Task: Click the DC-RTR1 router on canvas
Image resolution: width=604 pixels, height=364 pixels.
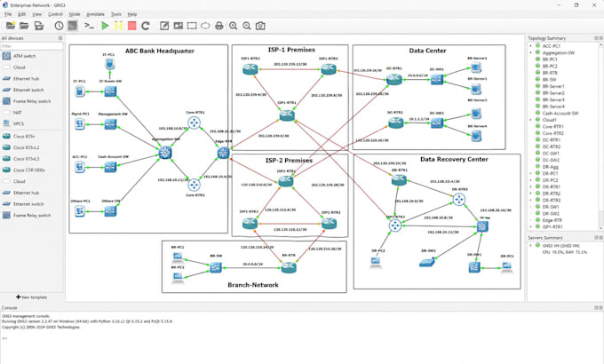Action: tap(394, 79)
